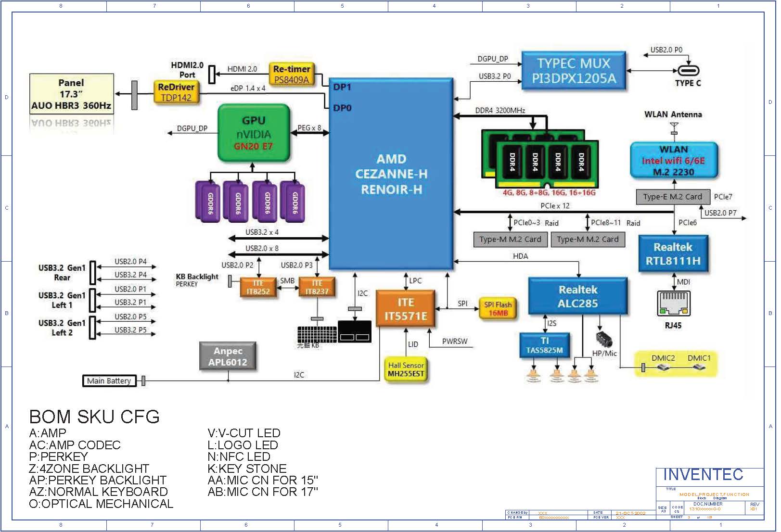
Task: Click the DMIC1 microphone icon
Action: (699, 367)
